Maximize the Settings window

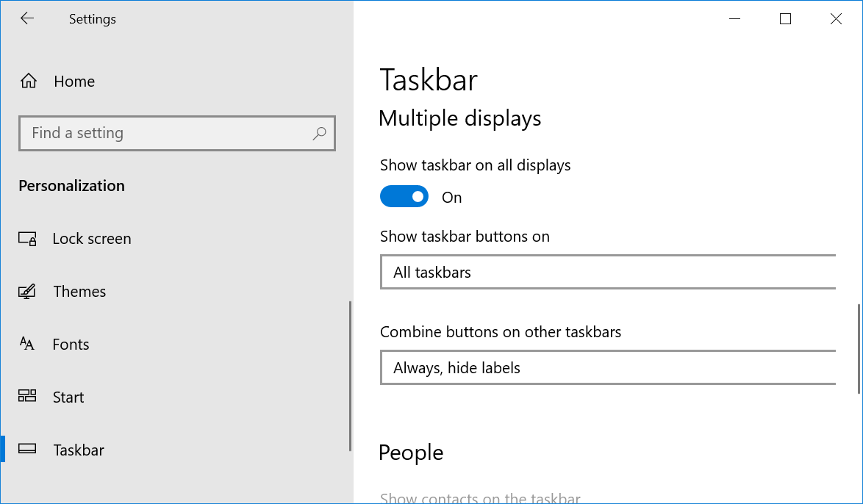[785, 19]
